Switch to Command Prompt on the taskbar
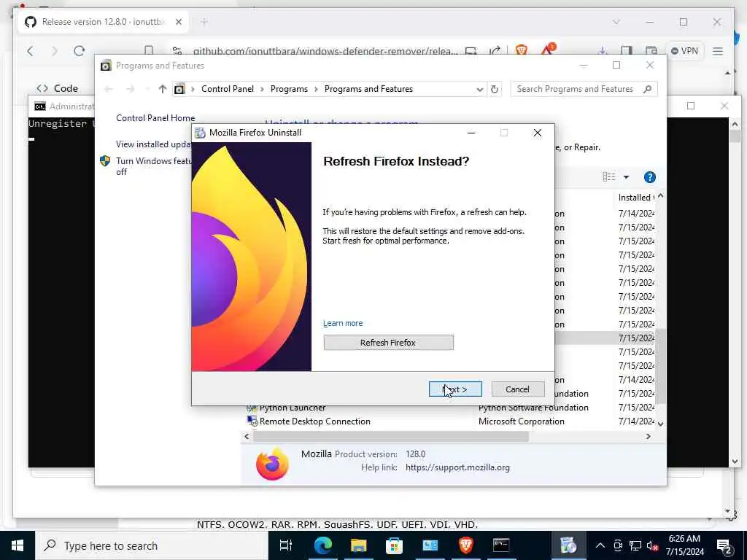 (501, 545)
